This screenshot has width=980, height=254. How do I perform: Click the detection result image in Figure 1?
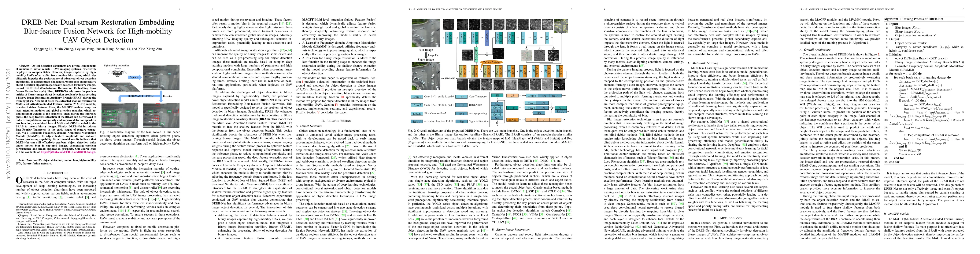click(161, 116)
